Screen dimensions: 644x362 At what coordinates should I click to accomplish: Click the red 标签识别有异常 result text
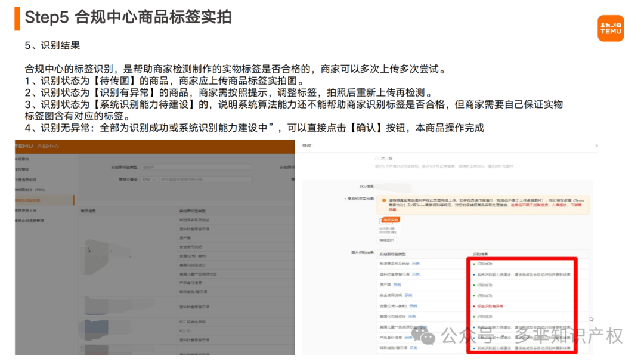490,306
